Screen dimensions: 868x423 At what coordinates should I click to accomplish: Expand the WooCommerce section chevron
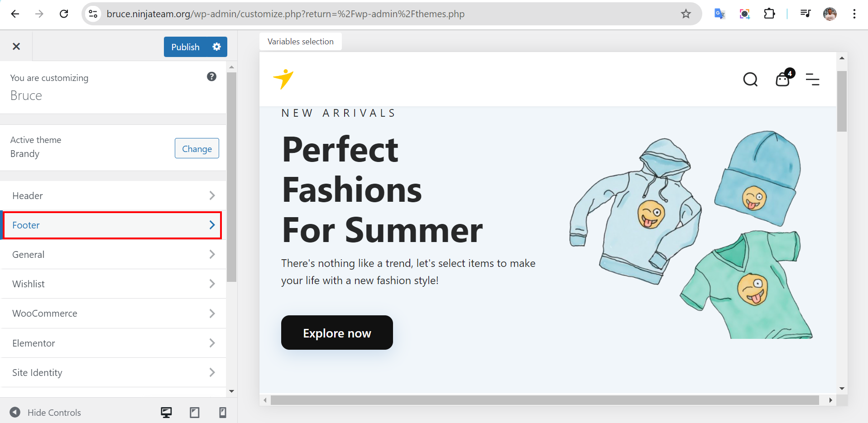point(212,313)
